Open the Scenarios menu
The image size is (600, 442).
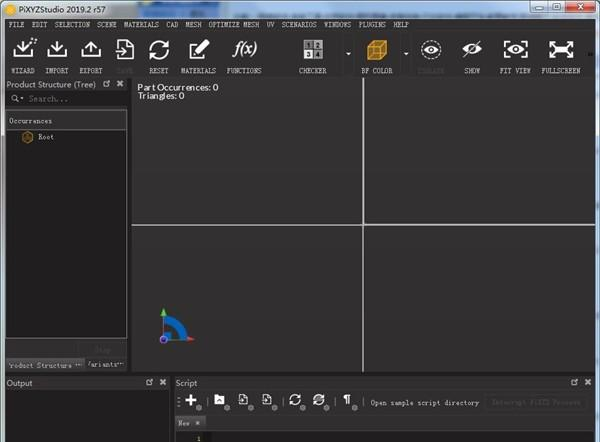(299, 23)
